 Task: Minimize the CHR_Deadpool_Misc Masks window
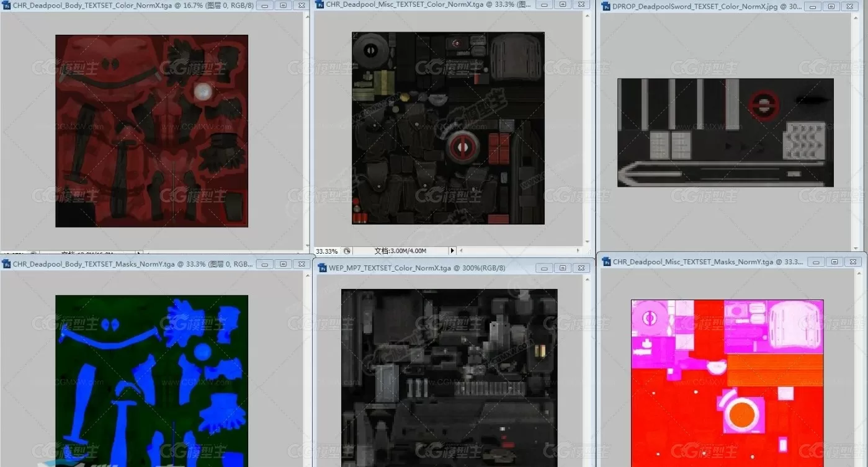click(x=817, y=262)
